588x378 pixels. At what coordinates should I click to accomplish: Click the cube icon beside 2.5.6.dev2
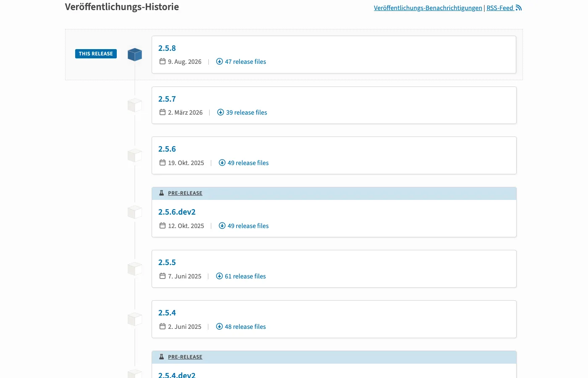tap(135, 212)
